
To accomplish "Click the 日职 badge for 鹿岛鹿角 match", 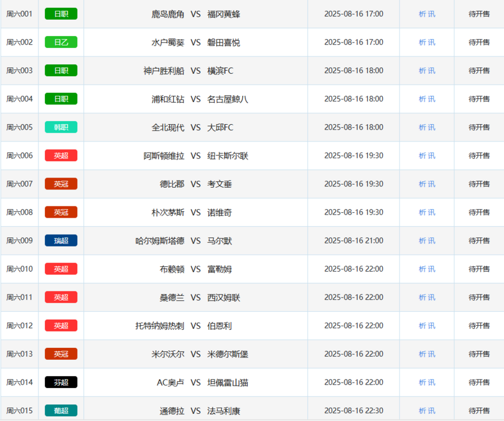I will pyautogui.click(x=61, y=14).
